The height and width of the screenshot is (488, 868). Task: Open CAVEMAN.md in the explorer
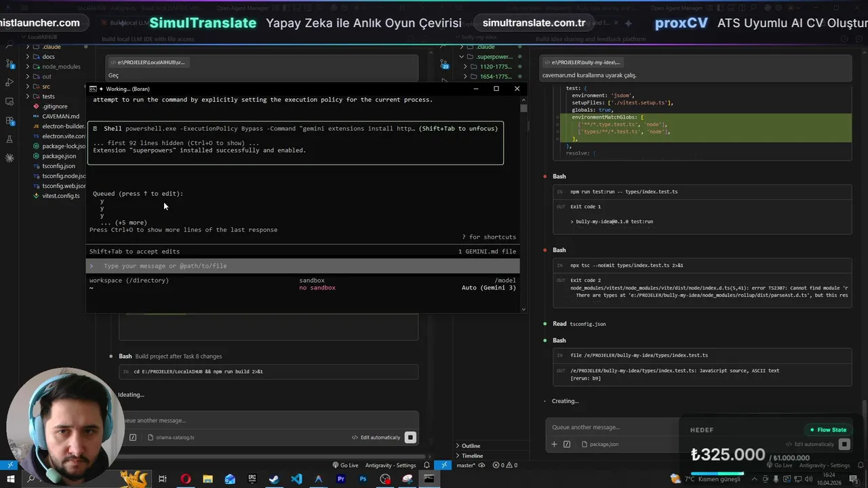click(x=60, y=116)
